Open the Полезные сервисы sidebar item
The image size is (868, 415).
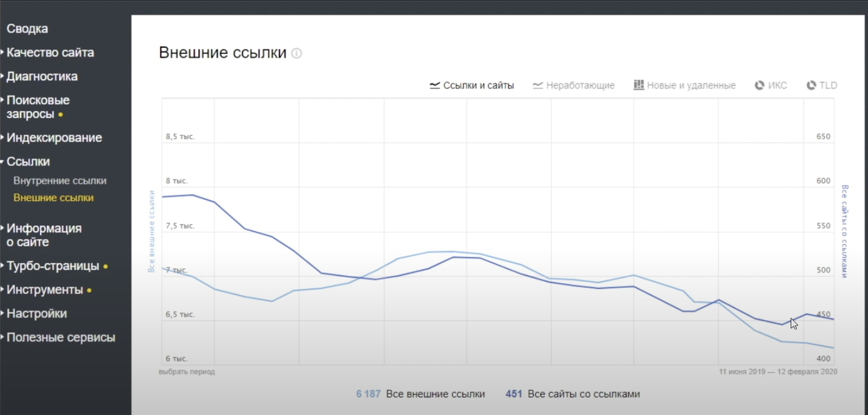point(61,337)
